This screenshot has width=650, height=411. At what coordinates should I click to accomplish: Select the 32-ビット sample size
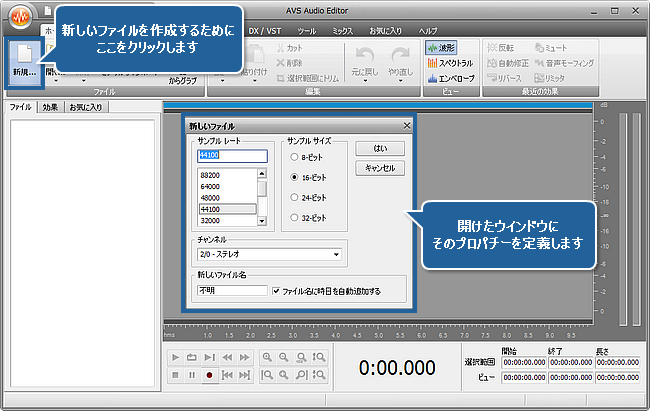pyautogui.click(x=294, y=217)
